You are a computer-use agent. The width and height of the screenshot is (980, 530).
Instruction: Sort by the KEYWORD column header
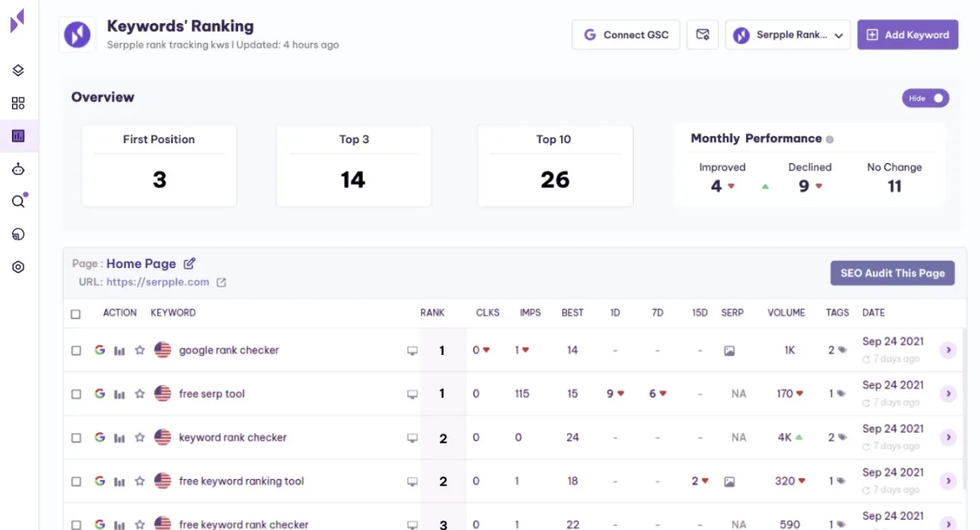(174, 313)
